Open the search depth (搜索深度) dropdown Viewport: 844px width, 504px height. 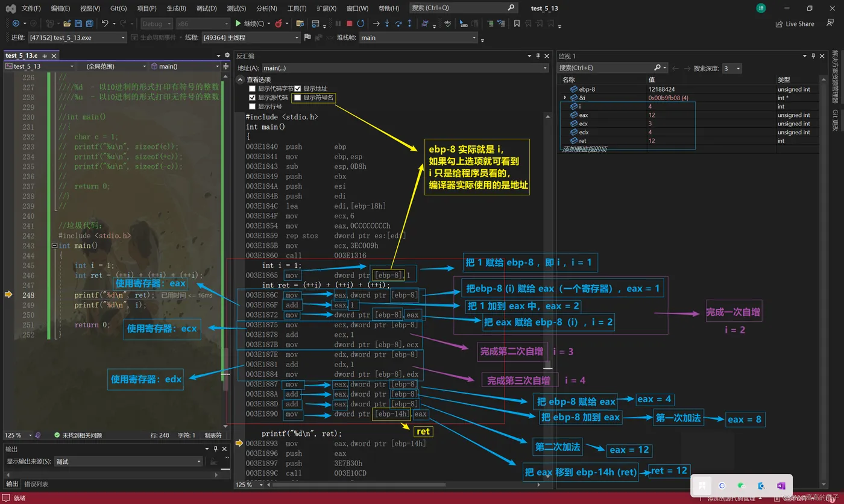pyautogui.click(x=738, y=68)
